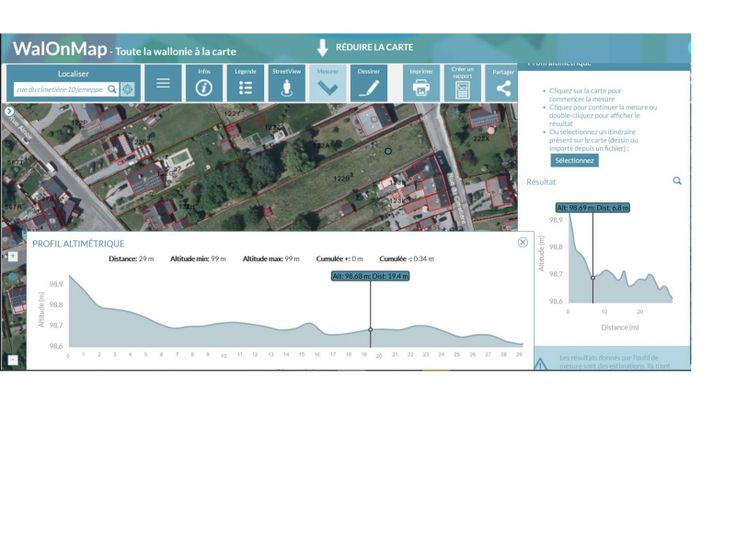The image size is (736, 552).
Task: Close the Profil Altimétrique panel
Action: coord(522,242)
